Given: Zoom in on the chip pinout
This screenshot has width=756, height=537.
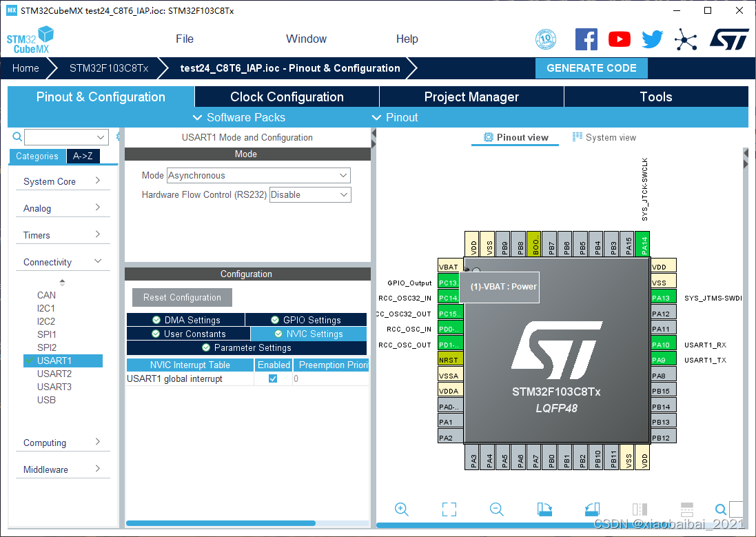Looking at the screenshot, I should click(402, 509).
